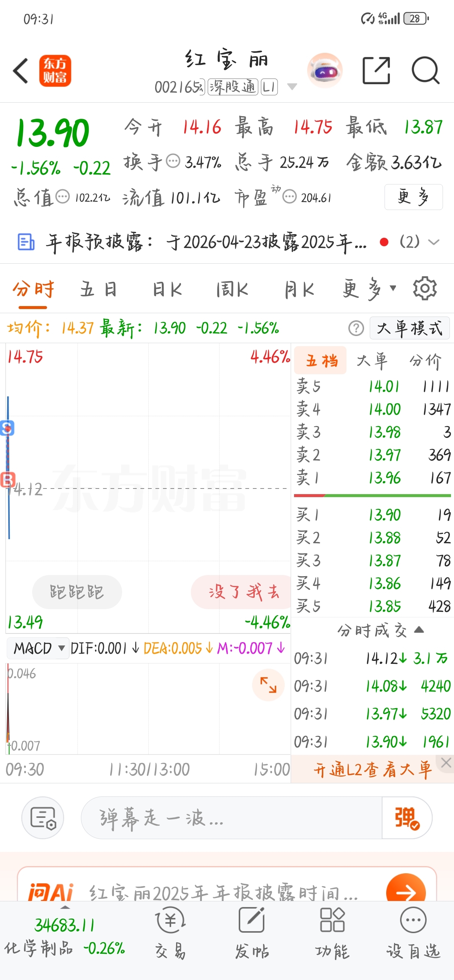The image size is (454, 980).
Task: Switch to the 周K chart tab
Action: coord(232,290)
